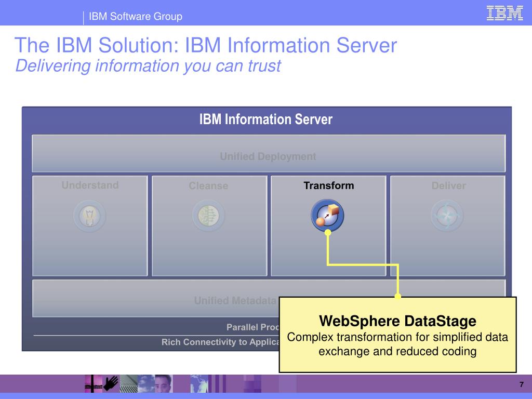Click the dimmed Deliver icon

tap(447, 216)
